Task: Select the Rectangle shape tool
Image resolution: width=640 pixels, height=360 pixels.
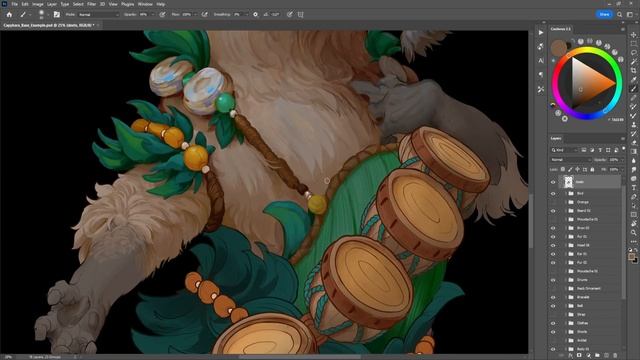Action: [633, 215]
